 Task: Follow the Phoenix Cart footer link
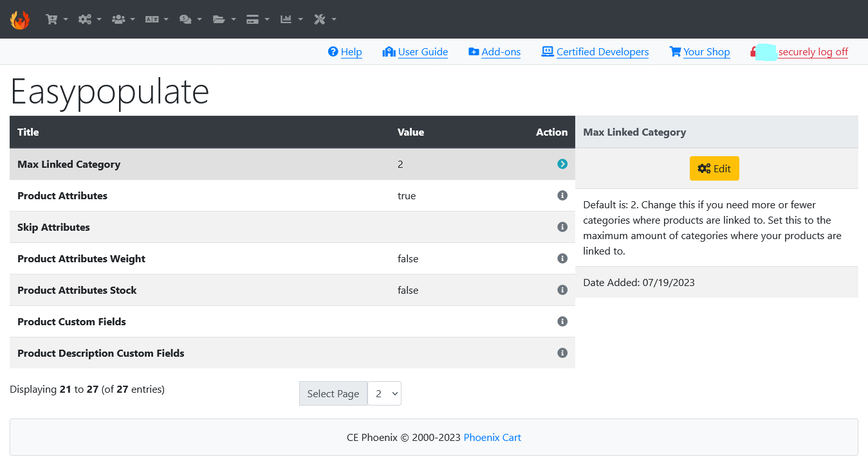pyautogui.click(x=492, y=438)
